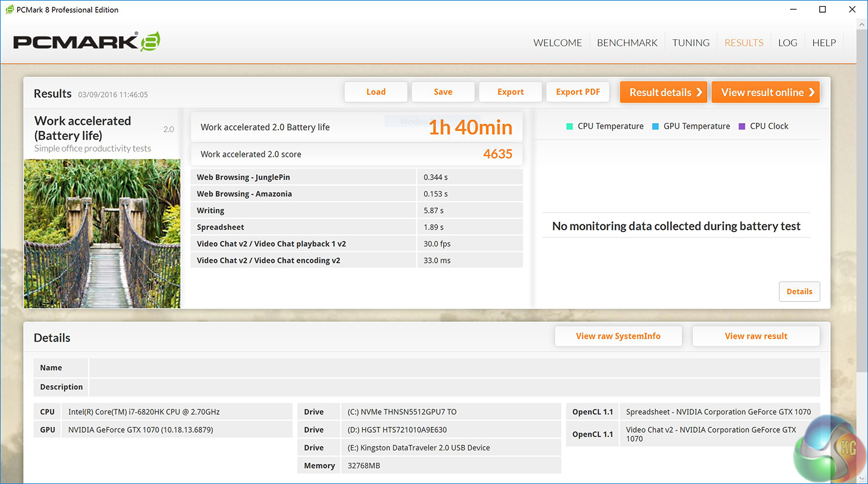
Task: Click the jungle bridge thumbnail image
Action: coord(102,233)
